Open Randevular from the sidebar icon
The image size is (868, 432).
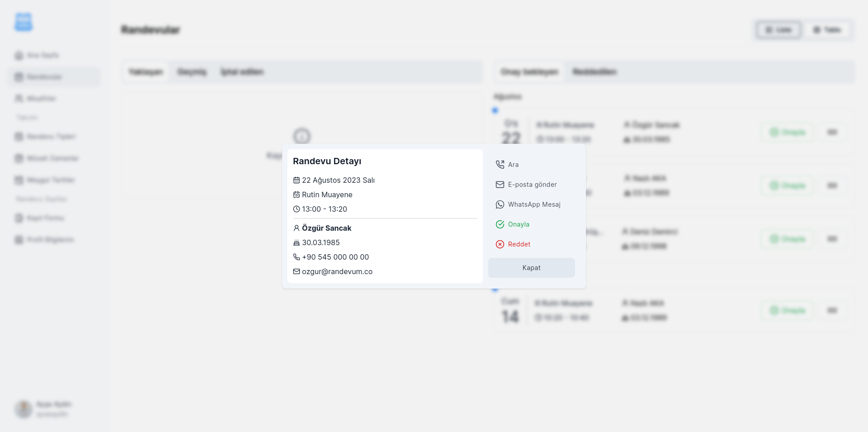pyautogui.click(x=18, y=76)
